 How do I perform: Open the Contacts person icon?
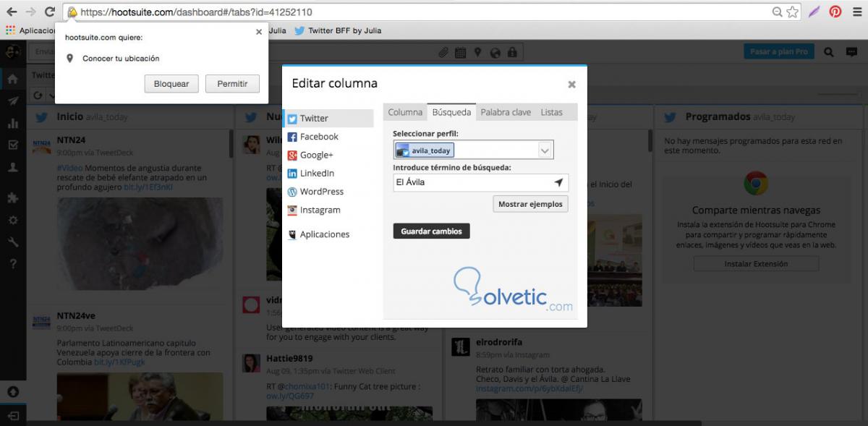click(x=12, y=167)
